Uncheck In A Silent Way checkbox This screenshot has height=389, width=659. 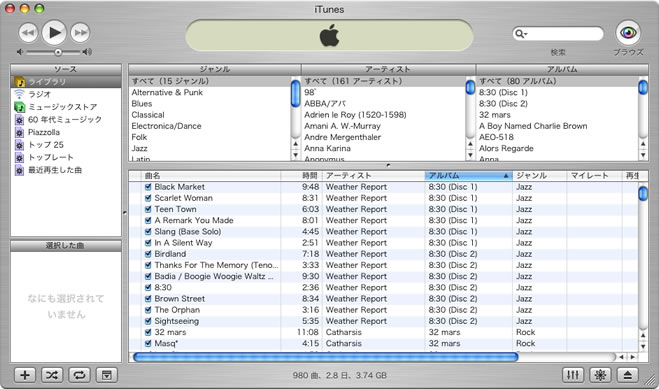tap(148, 243)
